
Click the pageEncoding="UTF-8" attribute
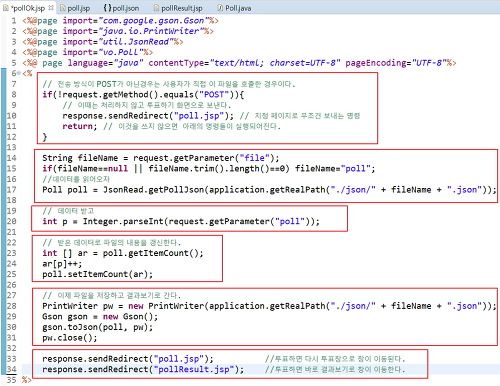coord(396,63)
